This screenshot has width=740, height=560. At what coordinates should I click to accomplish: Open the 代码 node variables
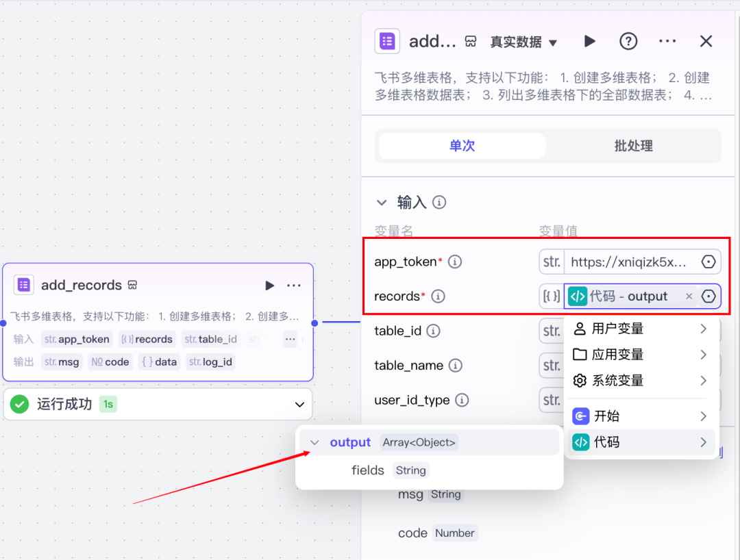click(641, 442)
